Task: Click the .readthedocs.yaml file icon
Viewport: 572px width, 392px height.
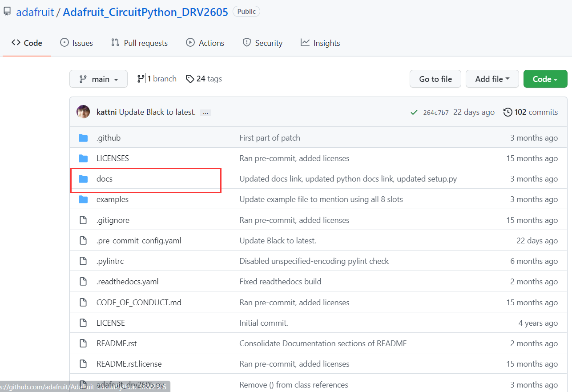Action: (x=83, y=282)
